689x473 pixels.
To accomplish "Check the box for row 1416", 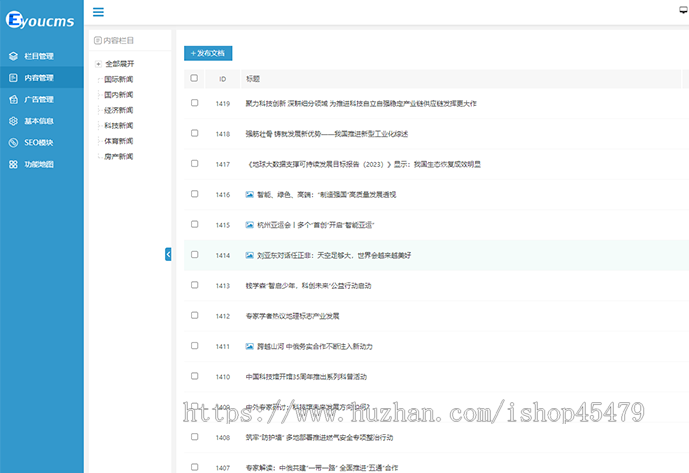I will click(195, 194).
